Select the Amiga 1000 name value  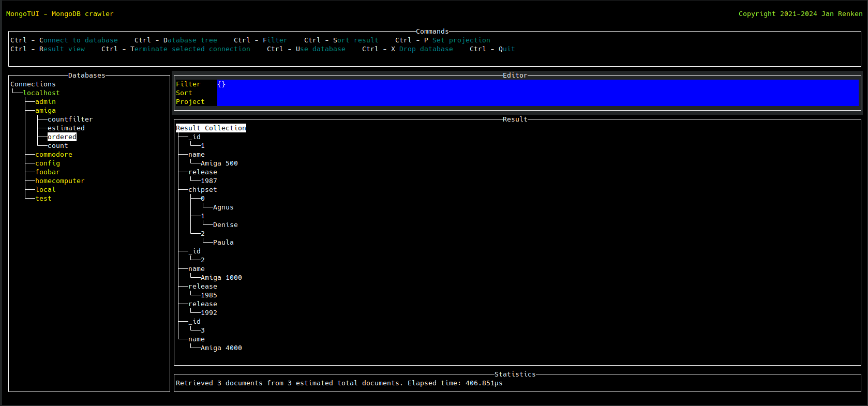[221, 278]
